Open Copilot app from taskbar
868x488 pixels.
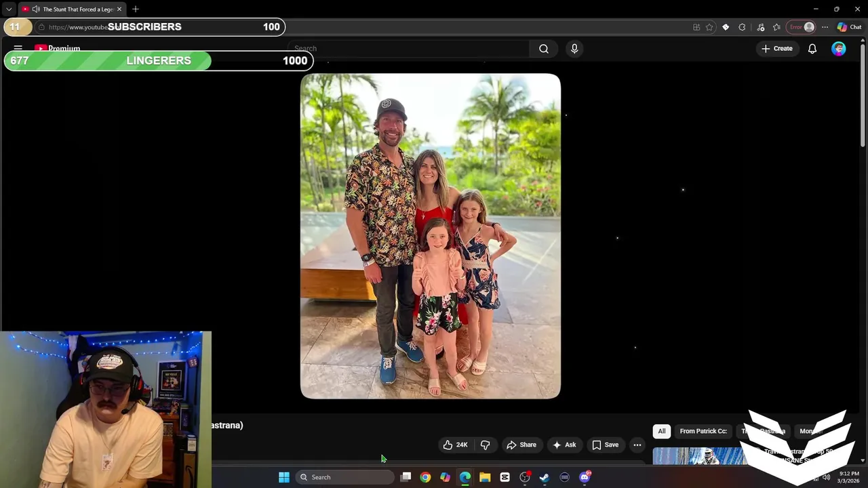[x=445, y=477]
